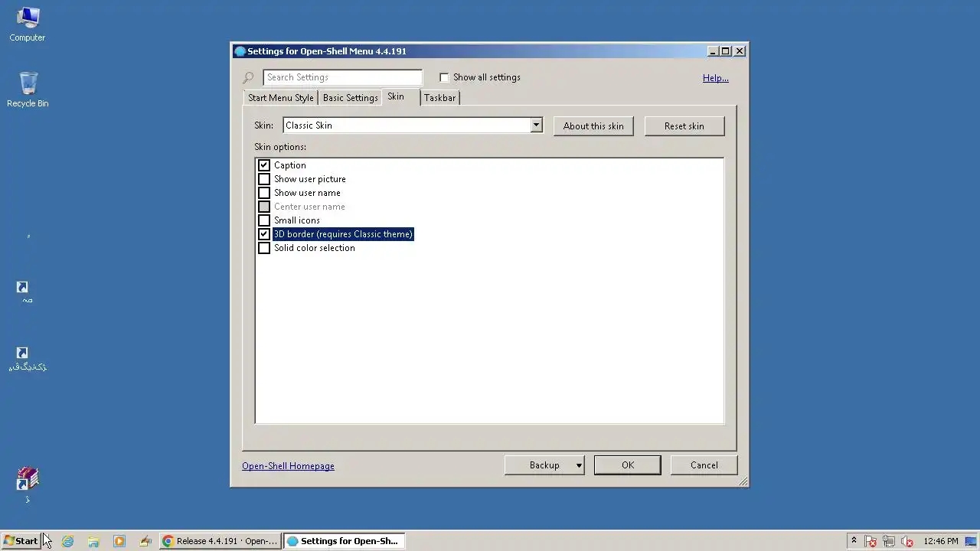Uncheck the Caption skin option

(x=264, y=165)
